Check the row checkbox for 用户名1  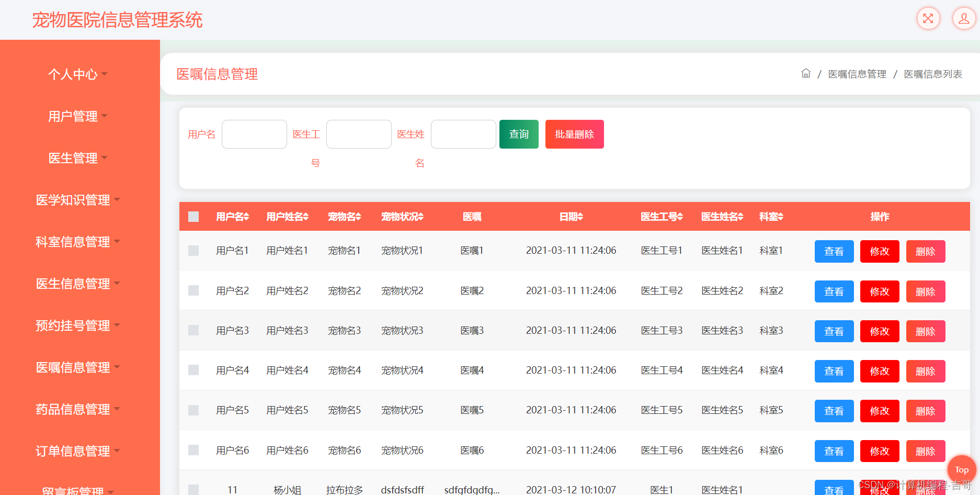(x=193, y=251)
